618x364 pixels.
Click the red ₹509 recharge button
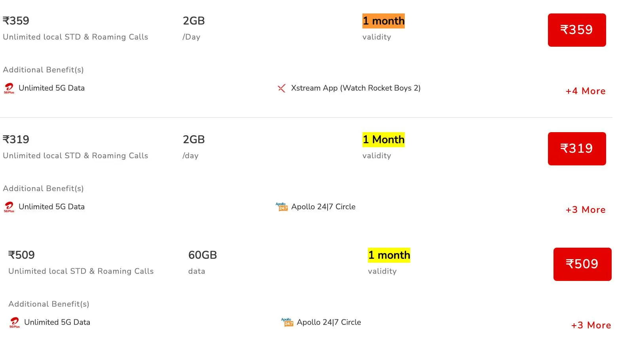[x=582, y=264]
